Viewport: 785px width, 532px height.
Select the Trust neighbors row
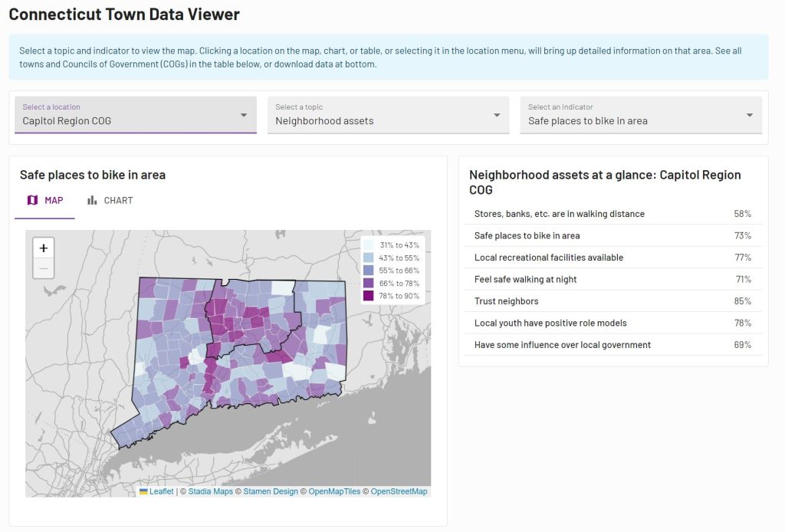(613, 301)
